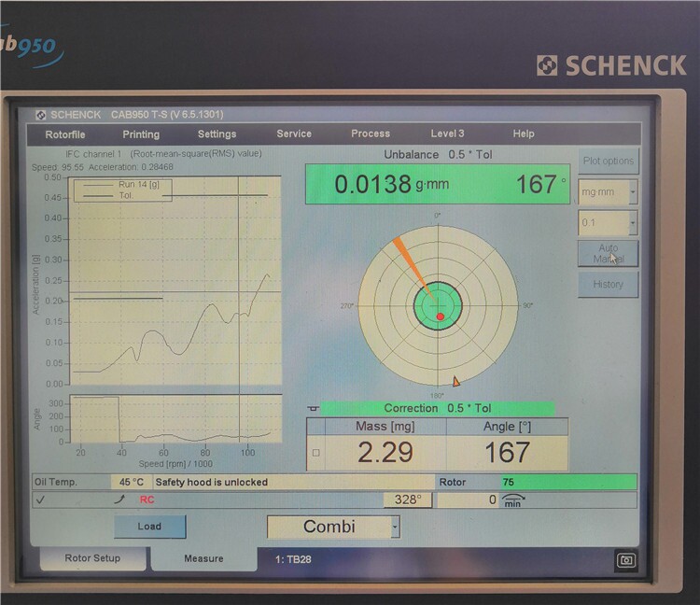Viewport: 700px width, 605px height.
Task: Click the Mass [mg] column header
Action: point(385,427)
